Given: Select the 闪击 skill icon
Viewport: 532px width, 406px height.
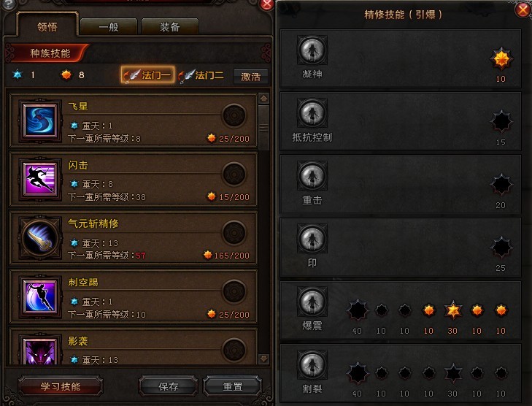Looking at the screenshot, I should coord(40,179).
